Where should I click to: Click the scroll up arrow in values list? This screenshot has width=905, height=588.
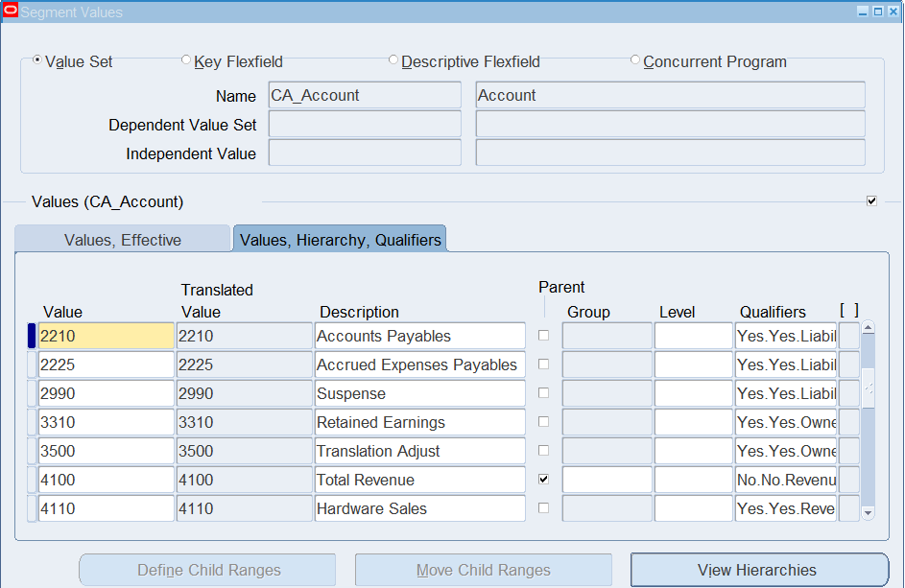[869, 328]
